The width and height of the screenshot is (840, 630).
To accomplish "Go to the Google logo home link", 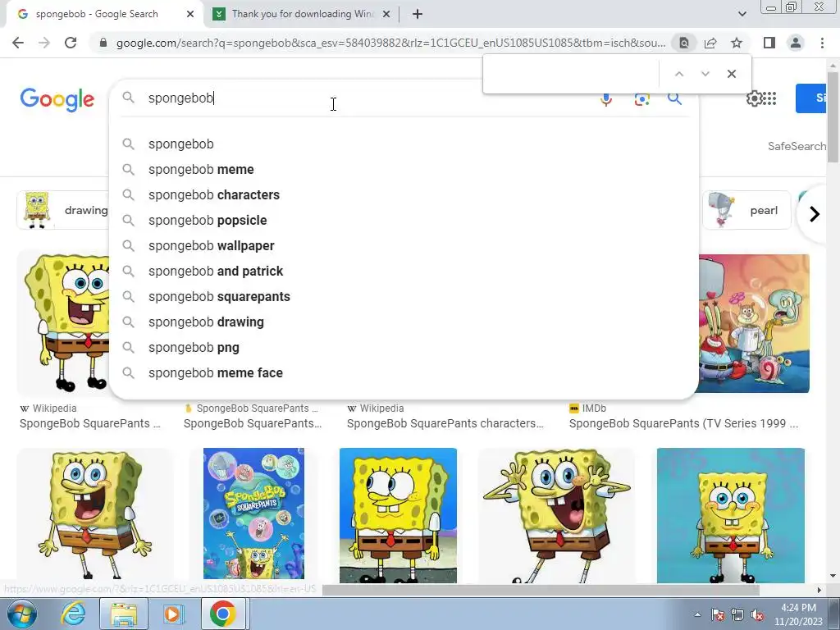I will click(x=57, y=99).
